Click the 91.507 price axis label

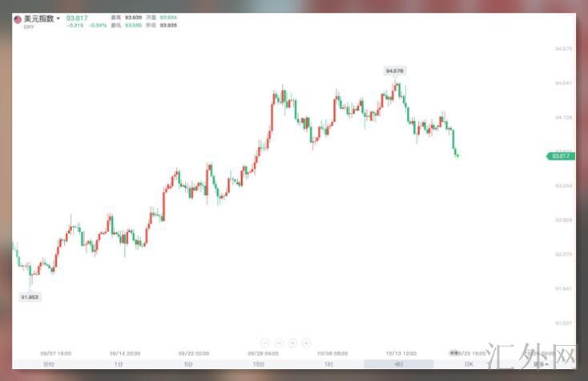[564, 322]
